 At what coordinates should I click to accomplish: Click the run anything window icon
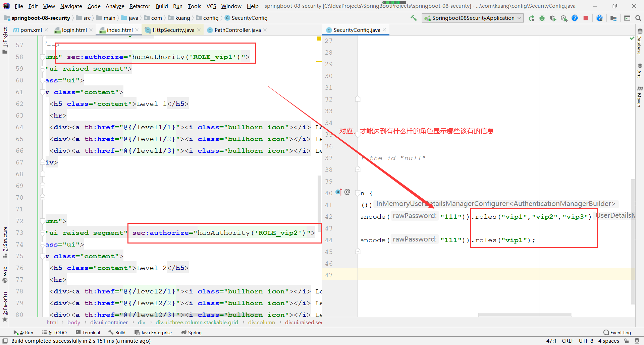tap(627, 18)
